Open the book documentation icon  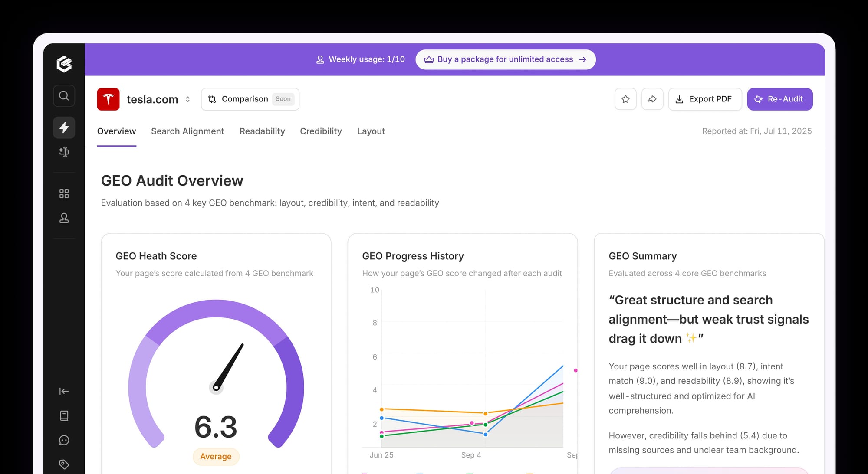pos(64,416)
